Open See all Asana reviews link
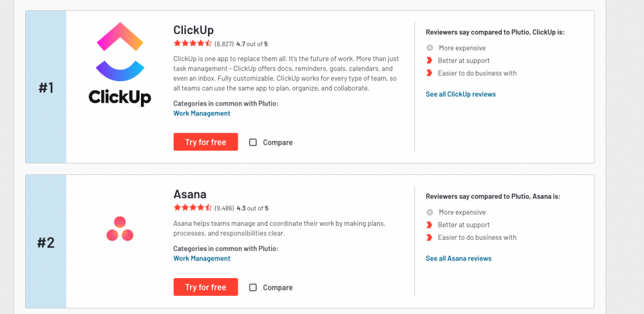 (458, 259)
